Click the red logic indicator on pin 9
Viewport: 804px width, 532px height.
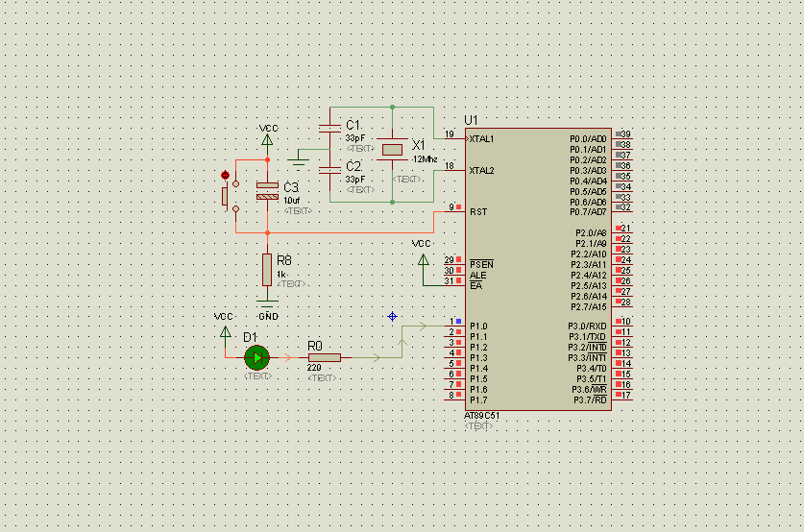pyautogui.click(x=458, y=207)
